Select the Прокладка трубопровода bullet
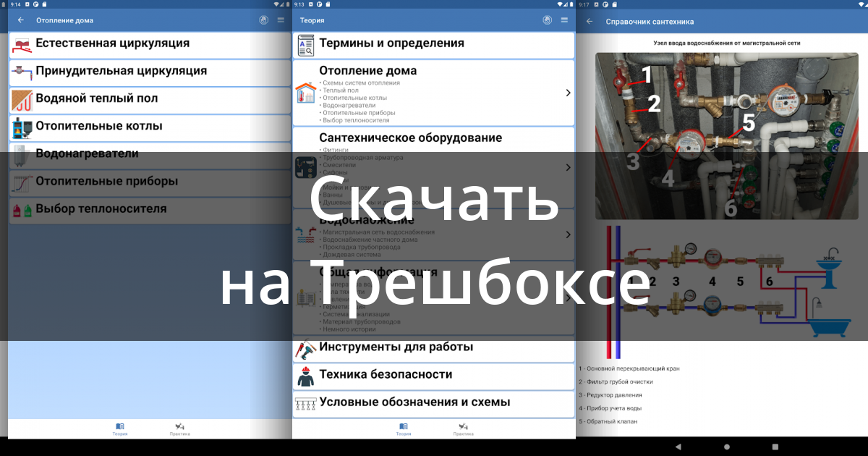The height and width of the screenshot is (456, 868). point(360,247)
